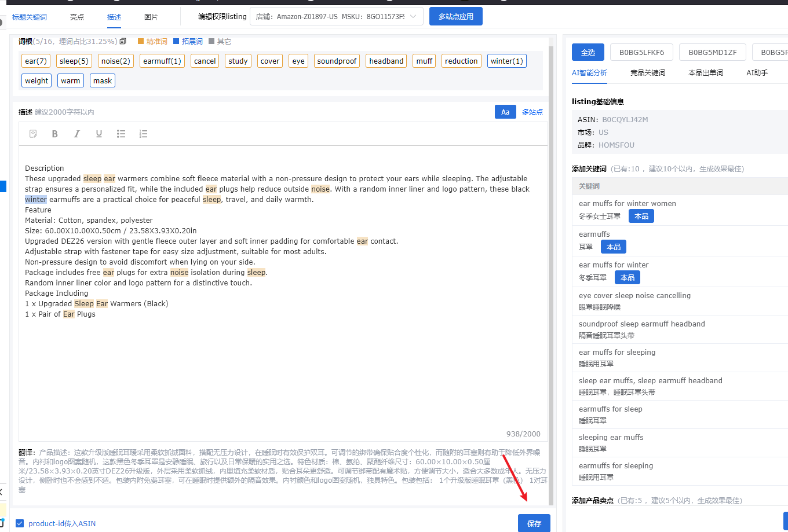The image size is (788, 532).
Task: Click the winter(1) root word tag
Action: [507, 61]
